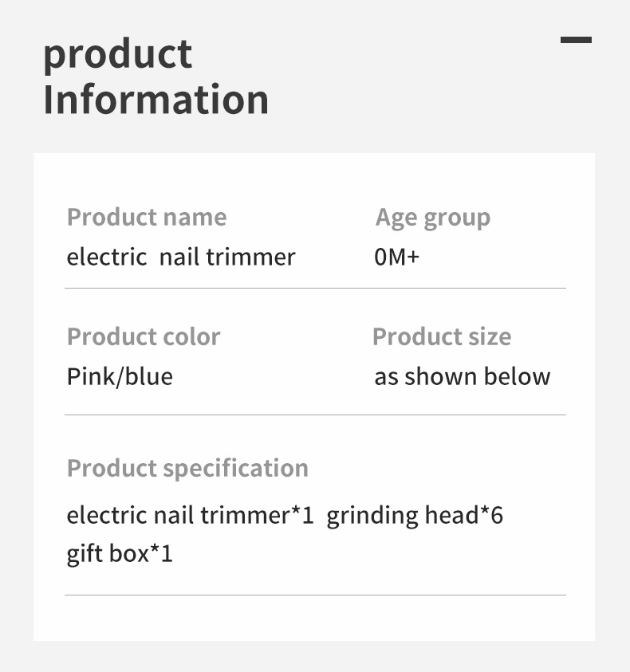Click "electric nail trimmer" under Product name
This screenshot has height=672, width=630.
(181, 257)
